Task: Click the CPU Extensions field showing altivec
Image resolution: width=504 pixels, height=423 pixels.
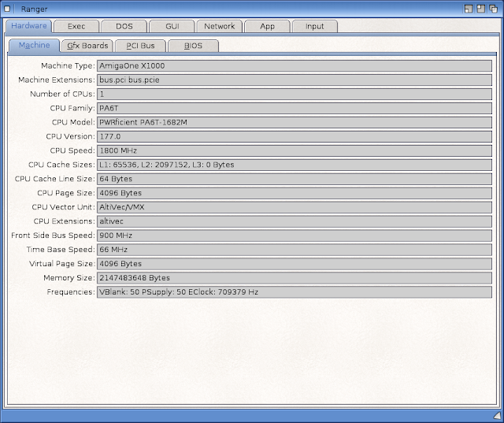Action: [295, 221]
